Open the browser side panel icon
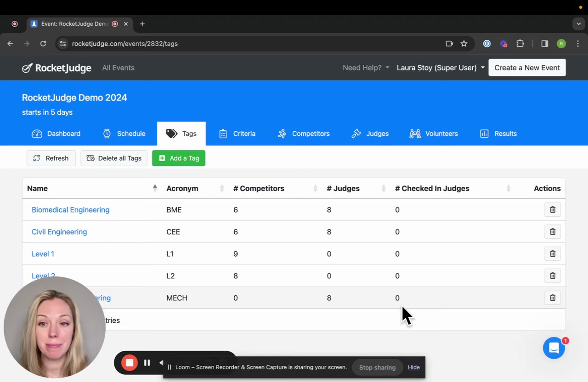This screenshot has height=382, width=588. (545, 44)
